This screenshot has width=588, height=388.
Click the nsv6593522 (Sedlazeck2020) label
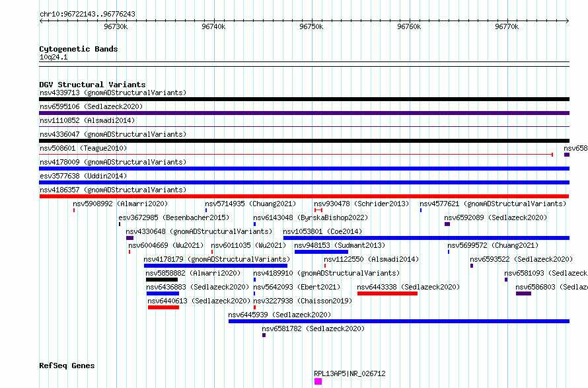[x=521, y=259]
